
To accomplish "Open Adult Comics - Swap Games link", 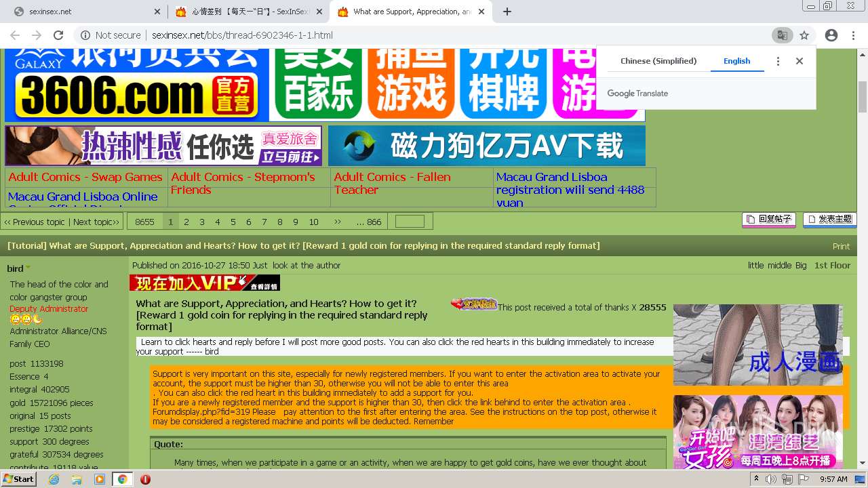I will coord(85,177).
